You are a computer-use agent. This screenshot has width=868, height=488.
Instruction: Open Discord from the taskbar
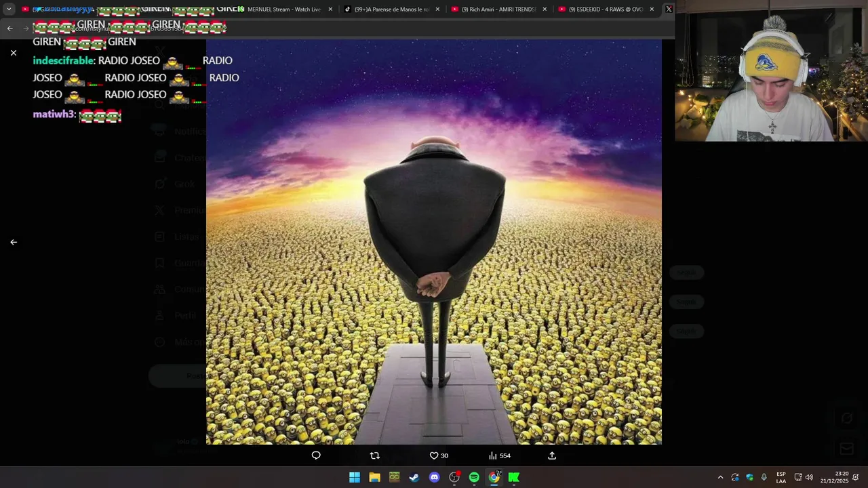coord(435,477)
